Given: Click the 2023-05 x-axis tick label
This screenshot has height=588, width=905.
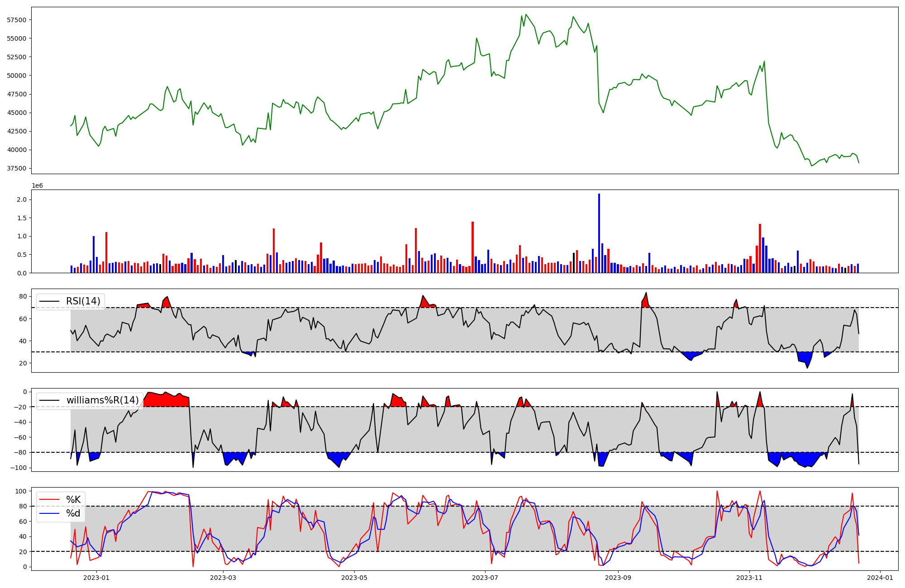Looking at the screenshot, I should coord(354,578).
